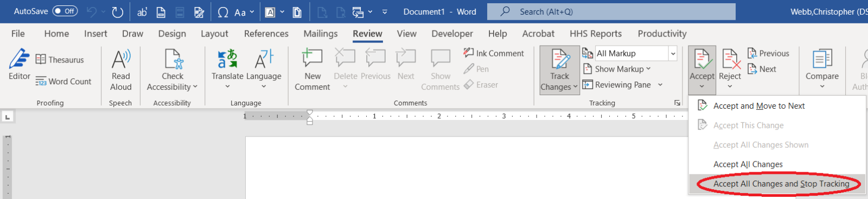Switch to the Home tab

pos(56,34)
